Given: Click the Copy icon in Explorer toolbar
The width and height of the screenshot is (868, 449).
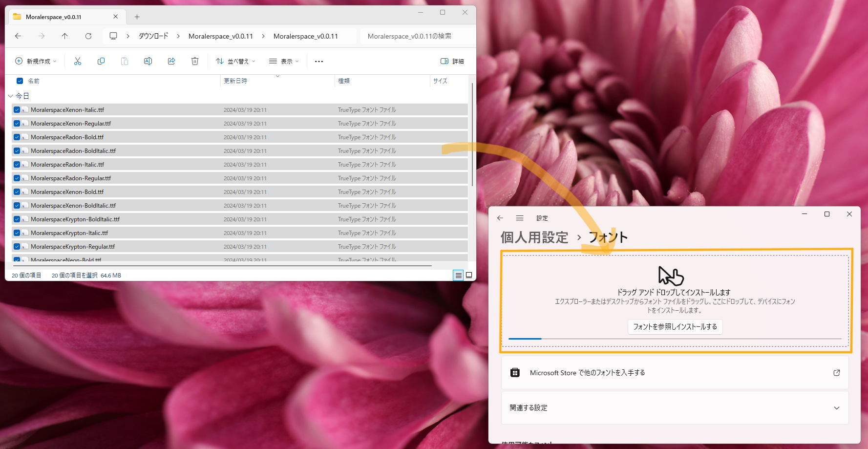Looking at the screenshot, I should coord(101,61).
